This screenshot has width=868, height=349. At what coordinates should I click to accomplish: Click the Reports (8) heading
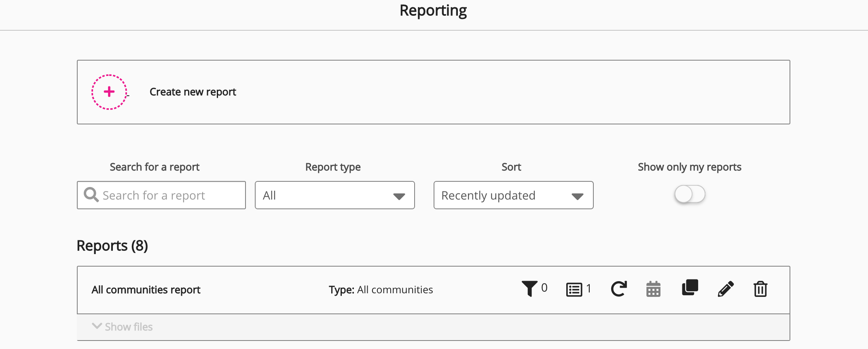112,246
